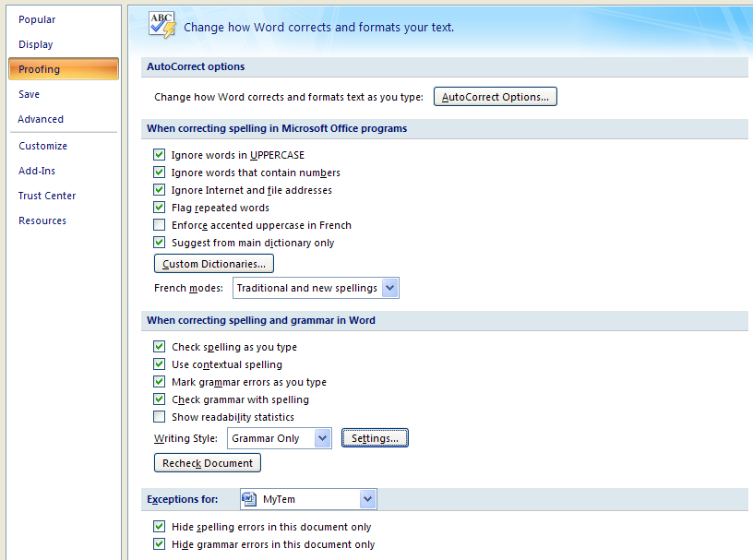Click the 'French modes:' label
Viewport: 753px width, 560px height.
(x=188, y=288)
